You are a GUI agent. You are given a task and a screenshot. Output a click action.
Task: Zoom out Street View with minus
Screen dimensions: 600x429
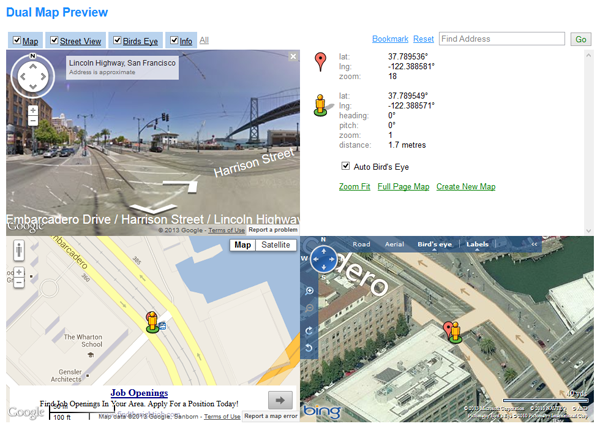[33, 120]
